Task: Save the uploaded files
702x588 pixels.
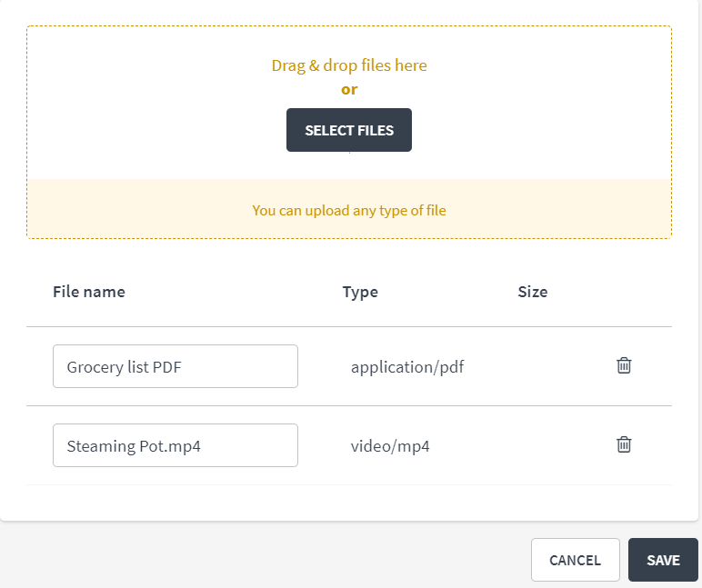Action: [x=663, y=560]
